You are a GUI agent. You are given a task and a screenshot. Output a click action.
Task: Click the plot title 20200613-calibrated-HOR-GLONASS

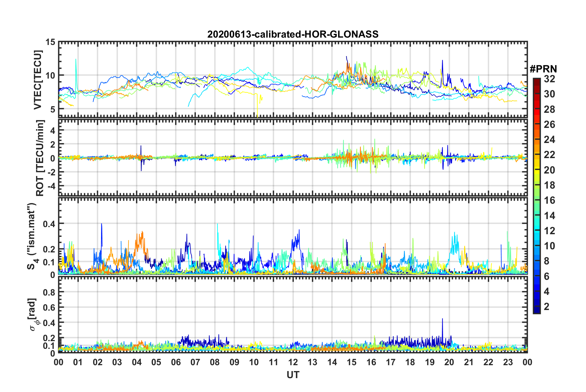pyautogui.click(x=293, y=34)
